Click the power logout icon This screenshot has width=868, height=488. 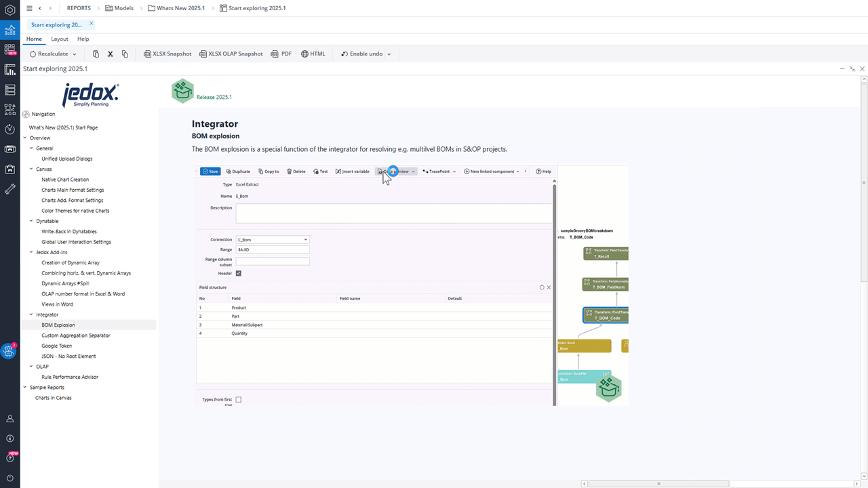point(9,478)
